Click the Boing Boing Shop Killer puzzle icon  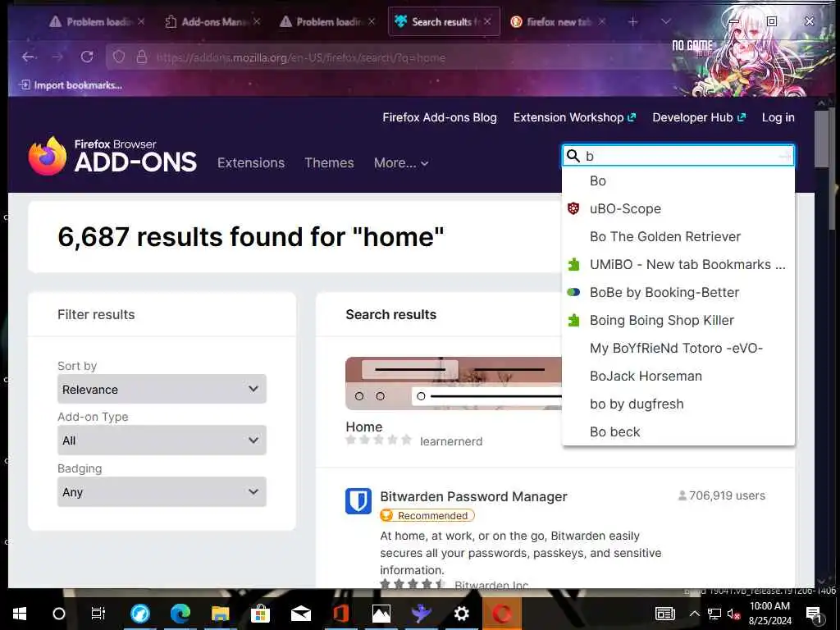tap(573, 320)
